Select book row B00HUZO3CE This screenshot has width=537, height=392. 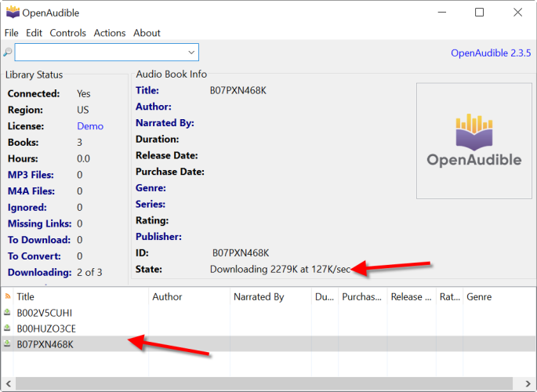(268, 328)
